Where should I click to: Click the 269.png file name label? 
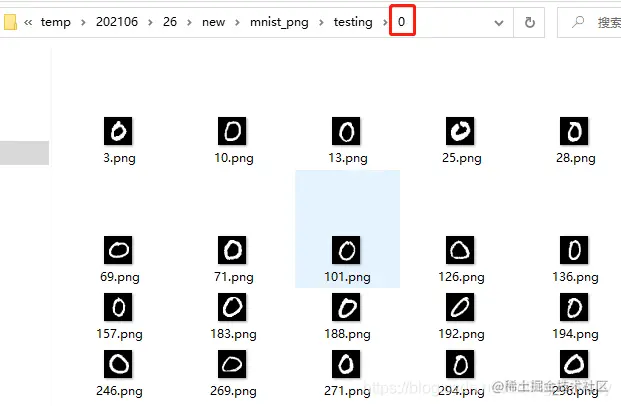233,391
